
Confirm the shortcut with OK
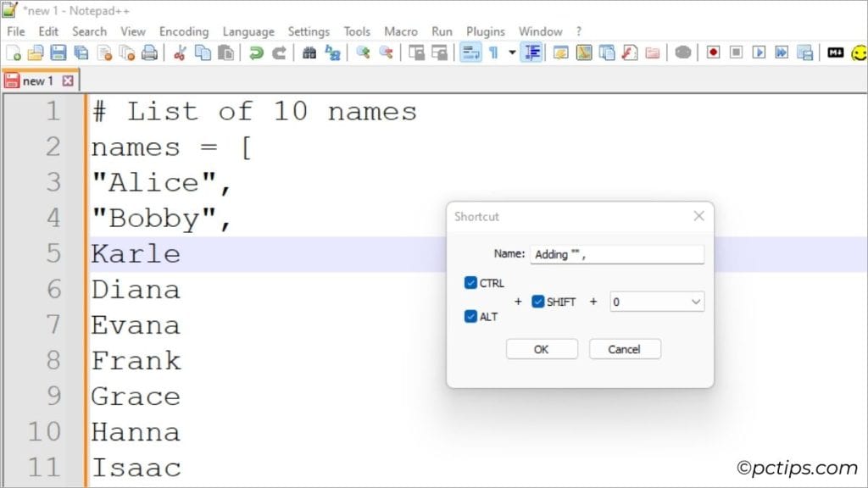point(541,348)
